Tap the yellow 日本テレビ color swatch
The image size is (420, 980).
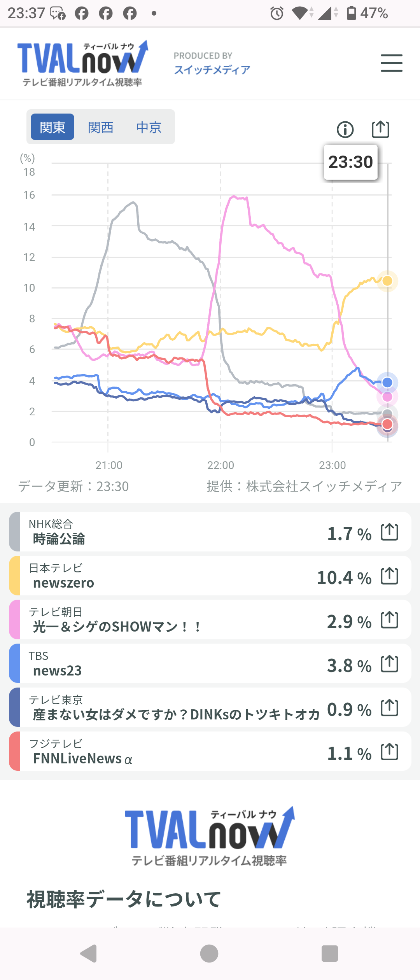pos(14,576)
